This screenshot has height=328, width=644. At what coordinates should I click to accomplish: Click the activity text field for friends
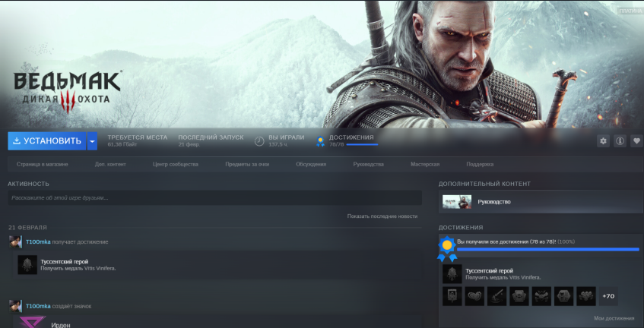coord(213,198)
